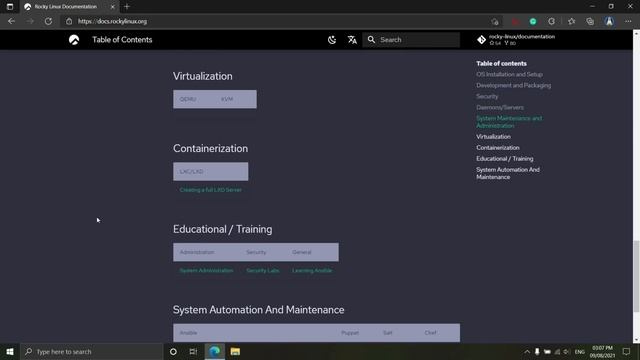Screen dimensions: 640x360
Task: Toggle dark/light mode with the moon icon
Action: [332, 40]
